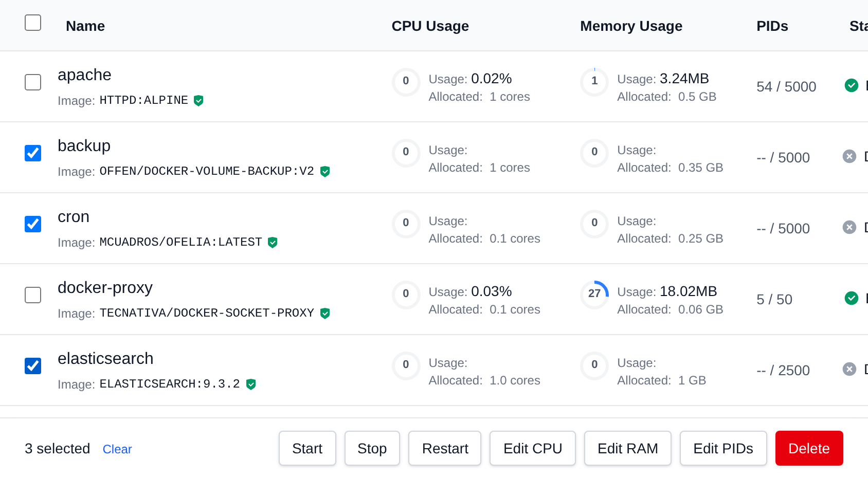The height and width of the screenshot is (478, 868).
Task: Uncheck the backup container checkbox
Action: point(33,153)
